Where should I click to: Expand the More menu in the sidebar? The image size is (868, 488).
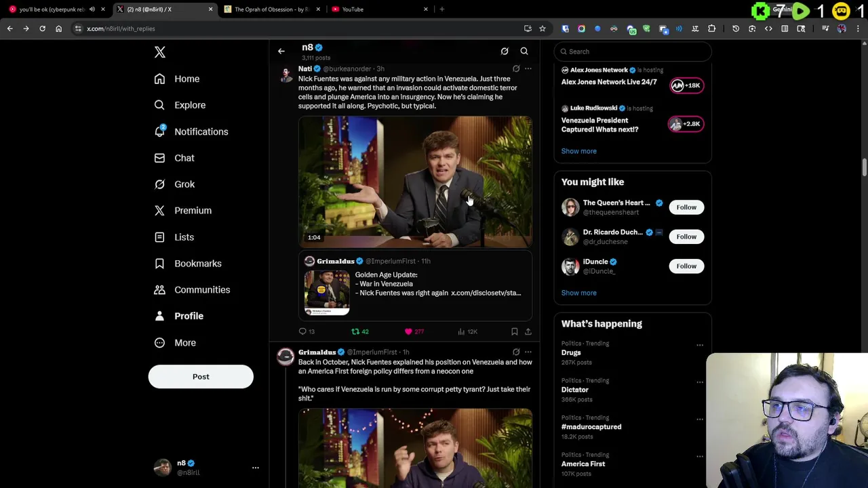coord(175,342)
